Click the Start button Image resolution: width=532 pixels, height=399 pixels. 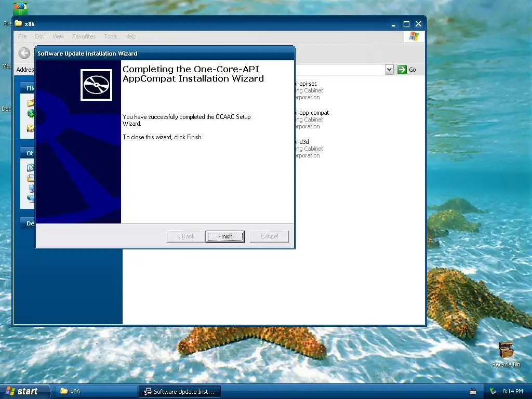(25, 391)
